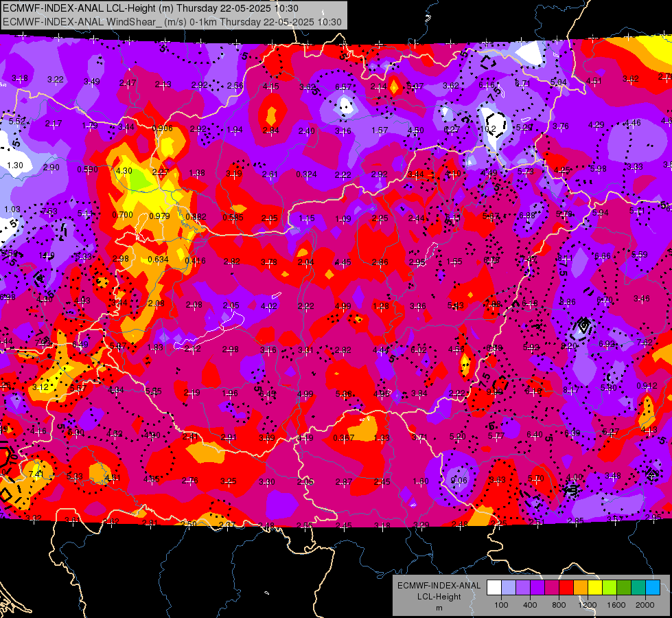Click the 9.99 grid value
Screen dimensions: 672x618
(495, 391)
